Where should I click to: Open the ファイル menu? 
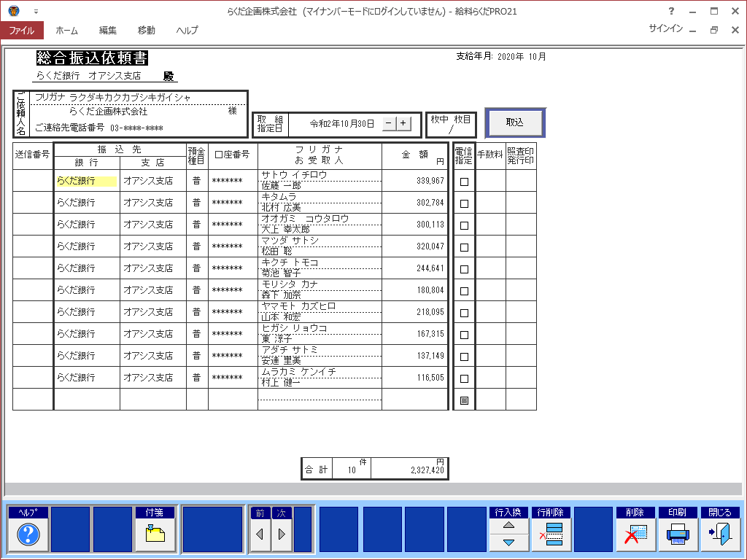click(22, 31)
